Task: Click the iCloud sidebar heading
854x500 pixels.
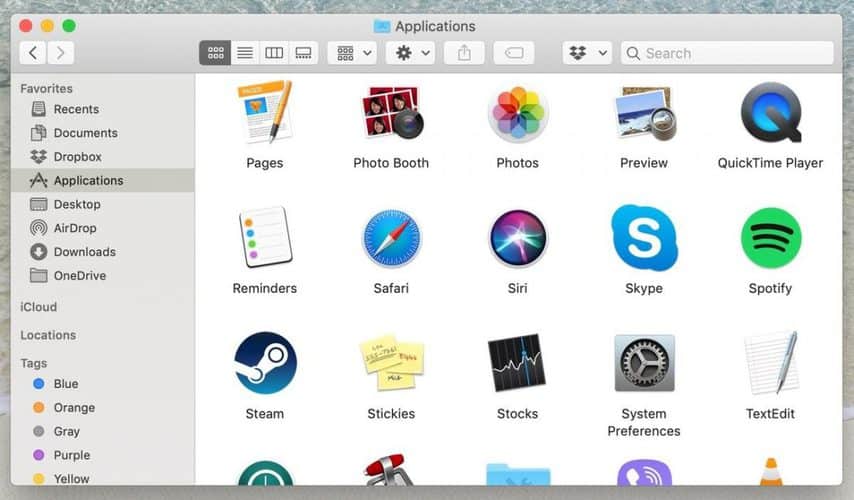Action: click(39, 307)
